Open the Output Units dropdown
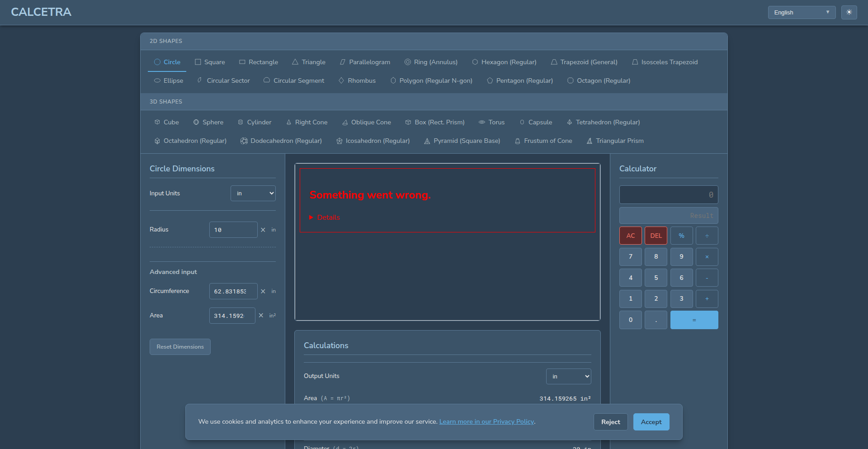 (568, 376)
